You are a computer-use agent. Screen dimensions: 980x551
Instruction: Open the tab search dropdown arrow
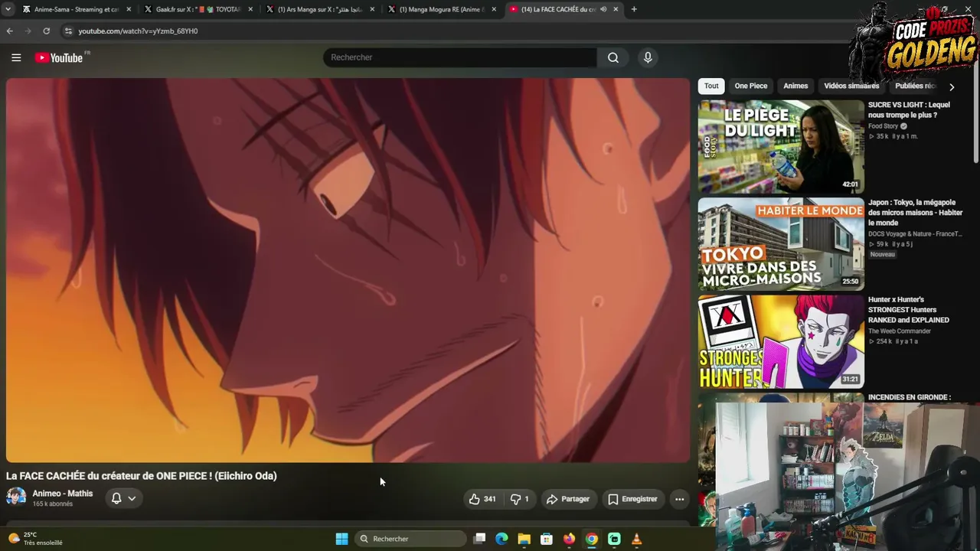click(8, 9)
